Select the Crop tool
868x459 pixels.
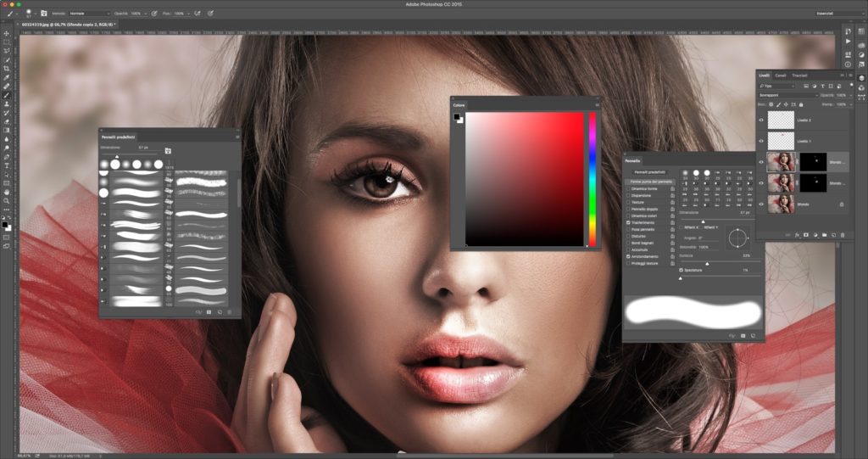coord(7,69)
